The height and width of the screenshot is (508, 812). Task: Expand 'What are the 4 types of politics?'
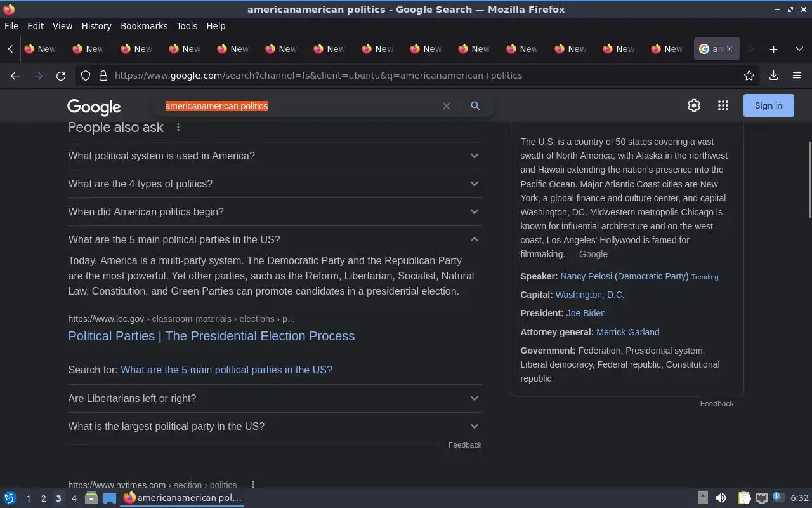pyautogui.click(x=275, y=184)
